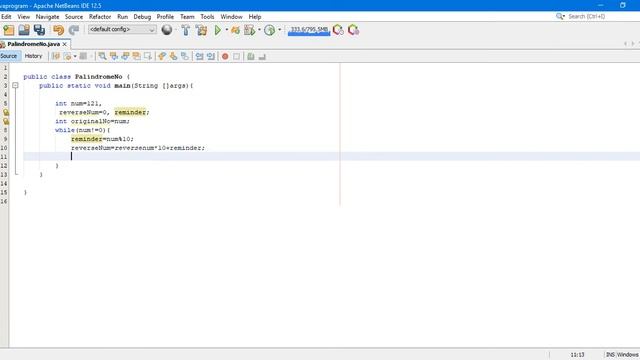Click the clock-style toolbar icon
This screenshot has height=360, width=640.
point(269,30)
